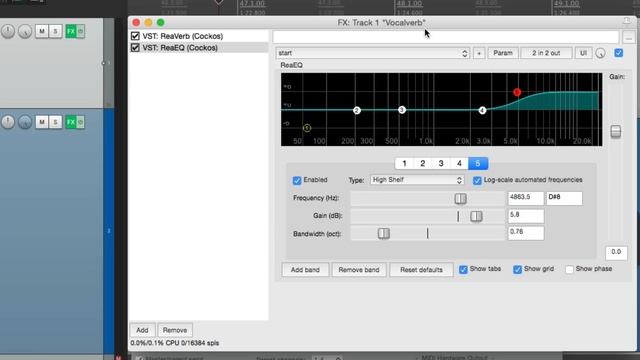Click the second track's left volume knob
Screen dimensions: 640x360
coord(8,122)
